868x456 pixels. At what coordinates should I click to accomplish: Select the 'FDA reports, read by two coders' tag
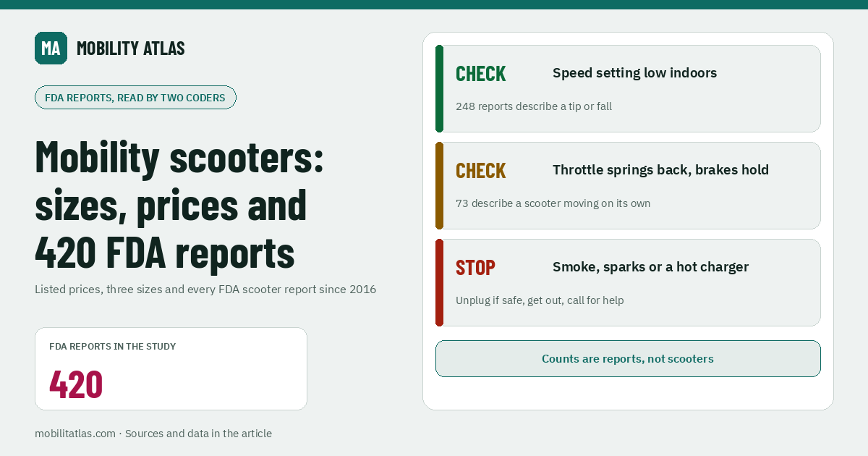point(135,97)
